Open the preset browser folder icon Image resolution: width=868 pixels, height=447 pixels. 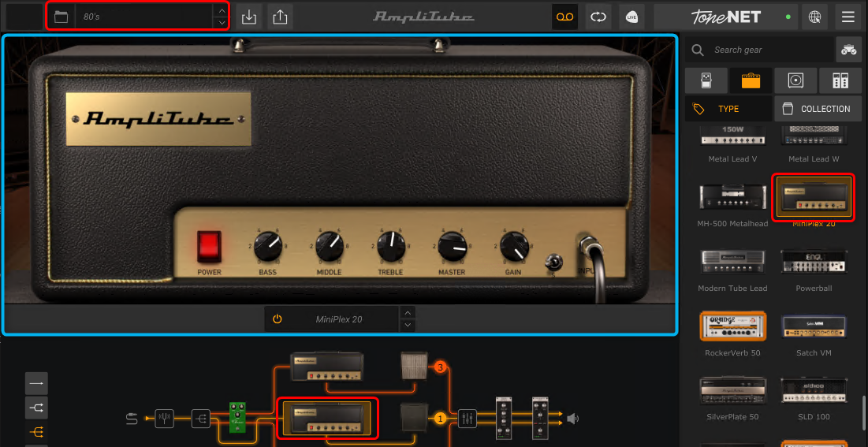point(61,17)
